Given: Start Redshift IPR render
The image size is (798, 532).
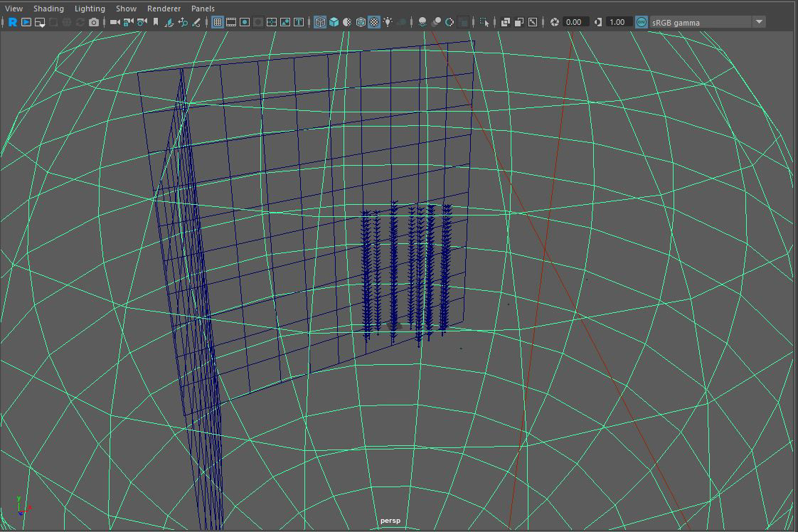Looking at the screenshot, I should pos(26,22).
